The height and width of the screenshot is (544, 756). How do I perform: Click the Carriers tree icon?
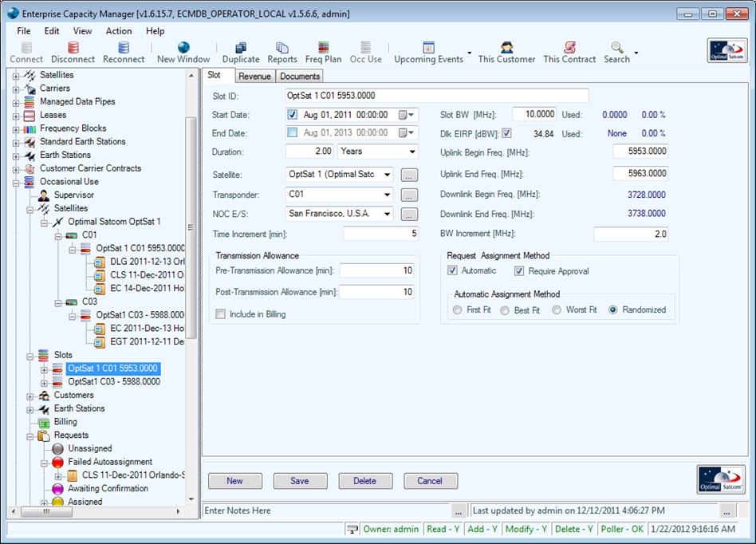point(30,89)
